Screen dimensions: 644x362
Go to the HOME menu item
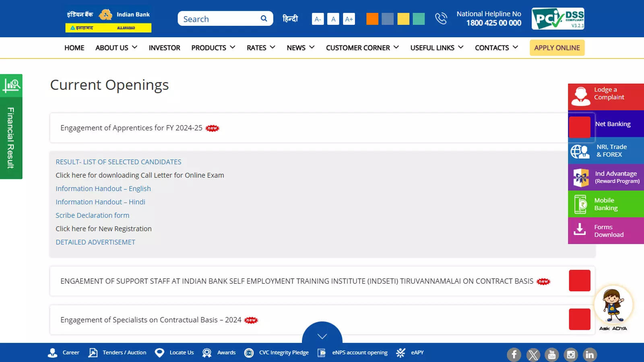click(x=74, y=47)
